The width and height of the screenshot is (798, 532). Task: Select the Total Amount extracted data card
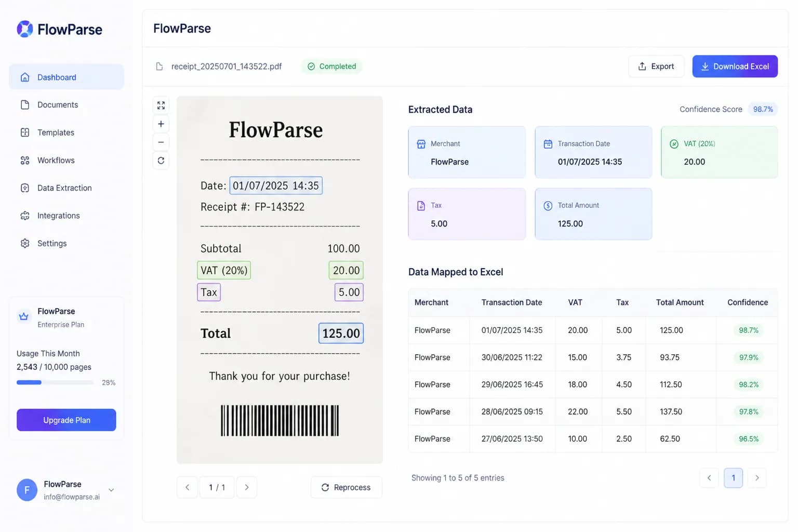[x=593, y=214]
